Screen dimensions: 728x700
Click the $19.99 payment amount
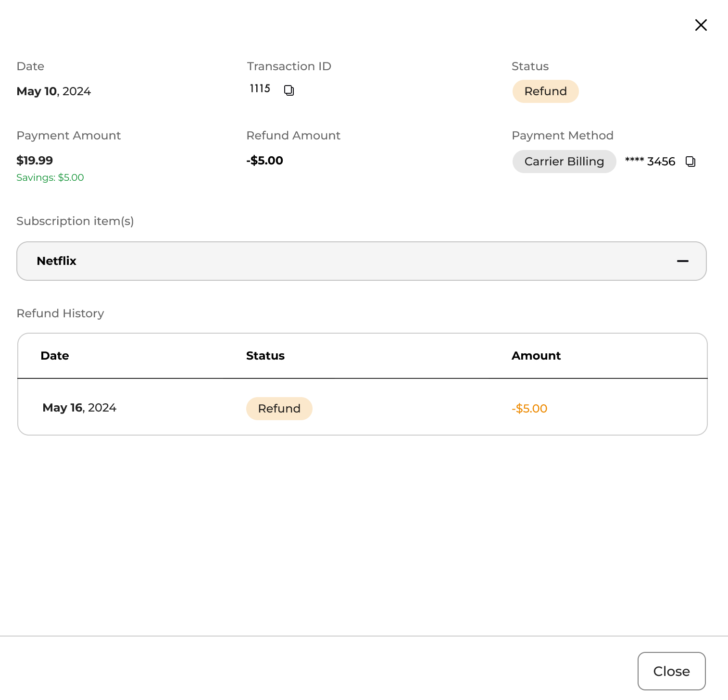(x=35, y=161)
